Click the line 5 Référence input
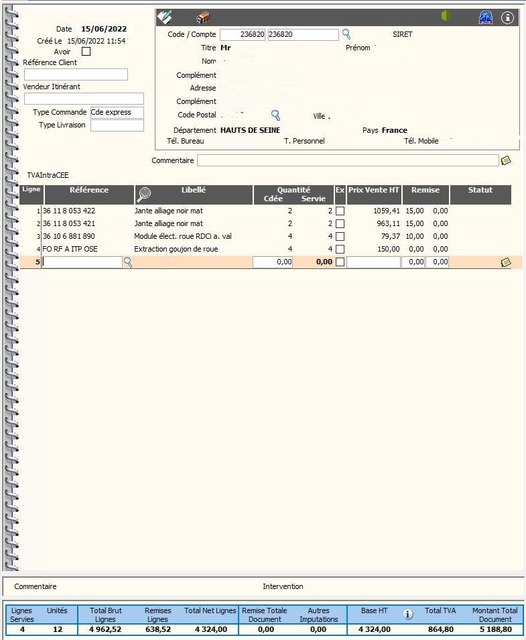Image resolution: width=526 pixels, height=640 pixels. coord(82,262)
